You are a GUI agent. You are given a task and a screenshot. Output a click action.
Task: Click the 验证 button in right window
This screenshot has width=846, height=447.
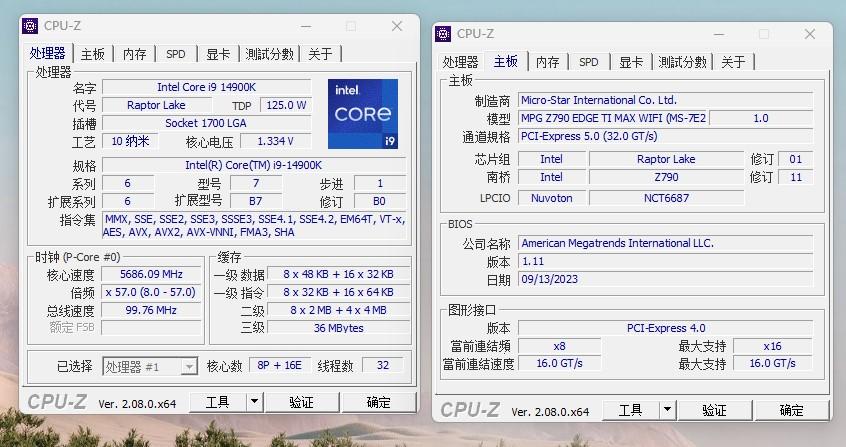coord(715,410)
